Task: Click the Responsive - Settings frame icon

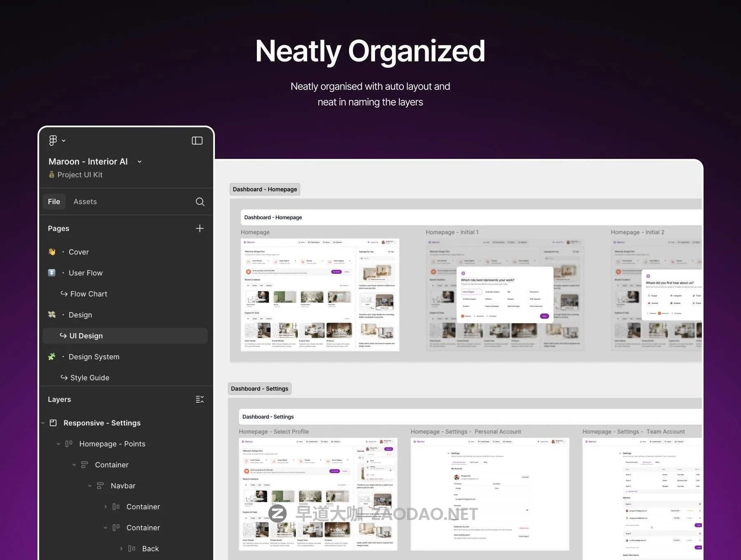Action: click(53, 423)
